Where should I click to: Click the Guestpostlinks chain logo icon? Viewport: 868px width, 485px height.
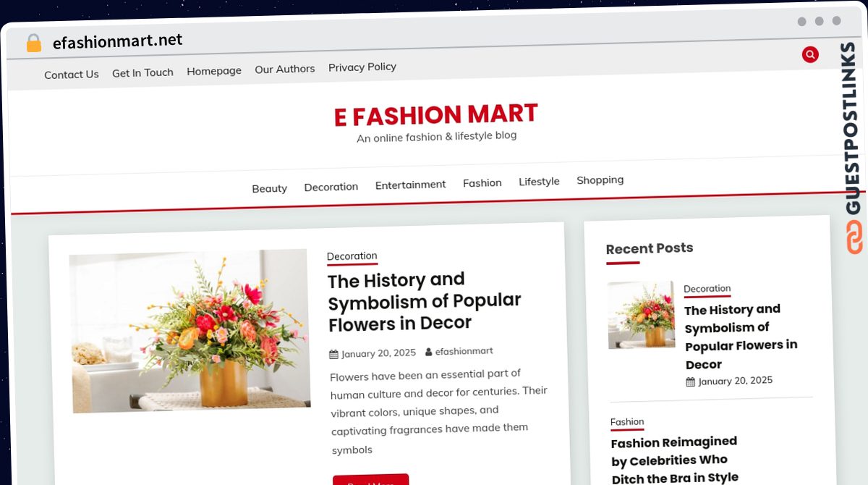[x=855, y=237]
